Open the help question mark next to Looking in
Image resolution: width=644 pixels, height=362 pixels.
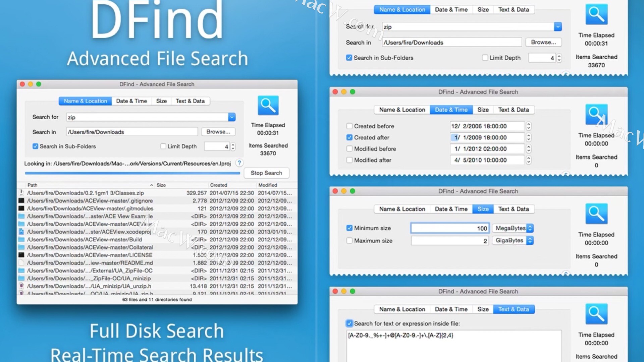(x=239, y=163)
